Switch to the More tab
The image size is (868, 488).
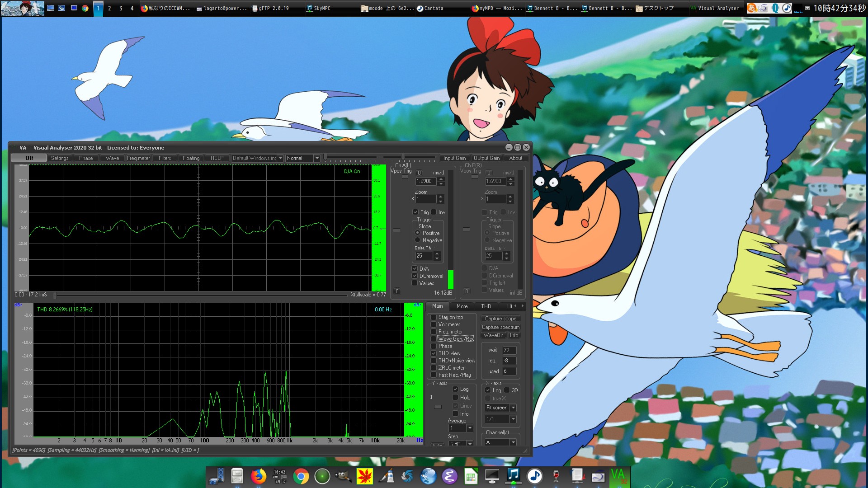(462, 306)
